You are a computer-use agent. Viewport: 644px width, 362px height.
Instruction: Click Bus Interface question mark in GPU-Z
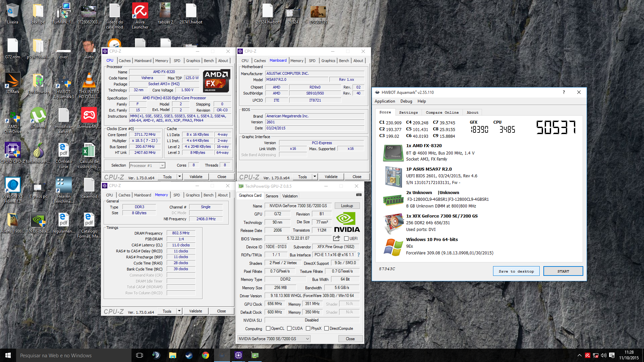pyautogui.click(x=359, y=255)
